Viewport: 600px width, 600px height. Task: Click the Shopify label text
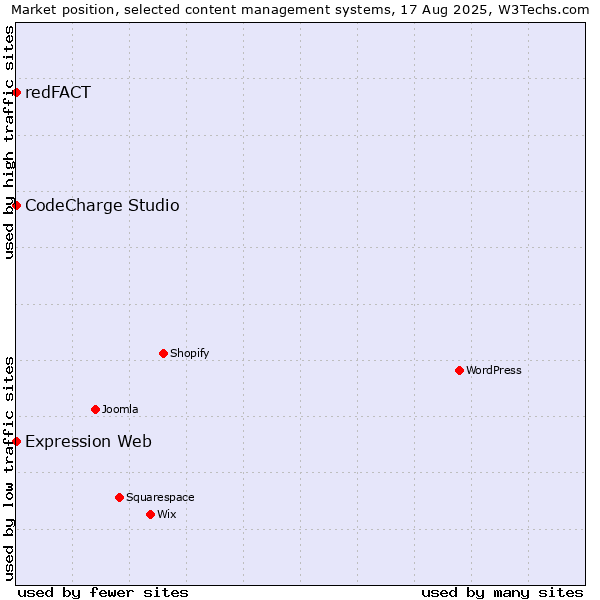click(x=190, y=353)
